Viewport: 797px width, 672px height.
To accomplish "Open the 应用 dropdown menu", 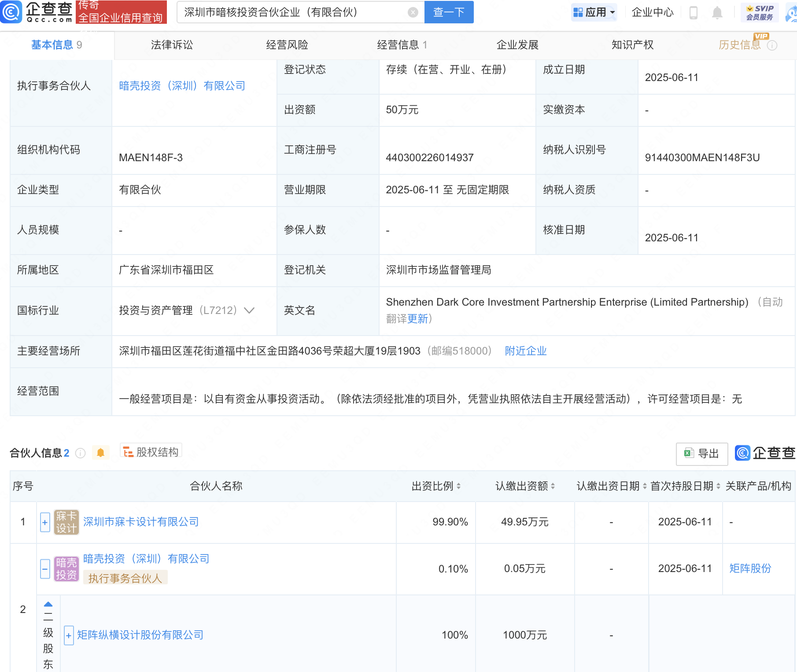I will (x=594, y=12).
